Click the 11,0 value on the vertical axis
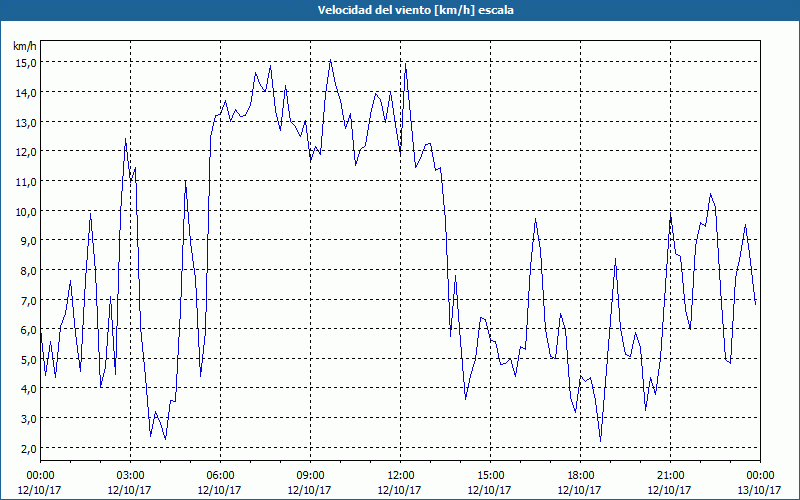800x500 pixels. [x=26, y=182]
